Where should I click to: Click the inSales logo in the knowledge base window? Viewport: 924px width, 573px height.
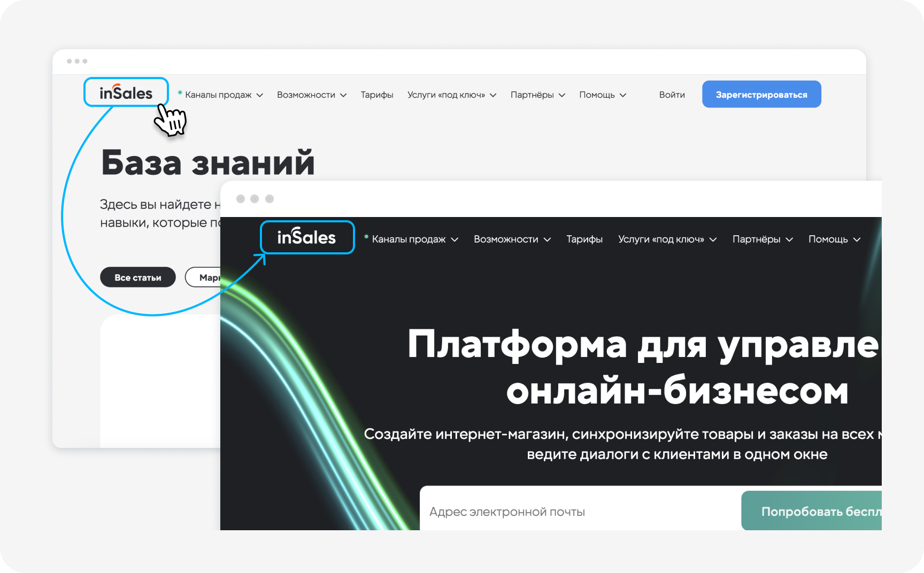click(126, 92)
